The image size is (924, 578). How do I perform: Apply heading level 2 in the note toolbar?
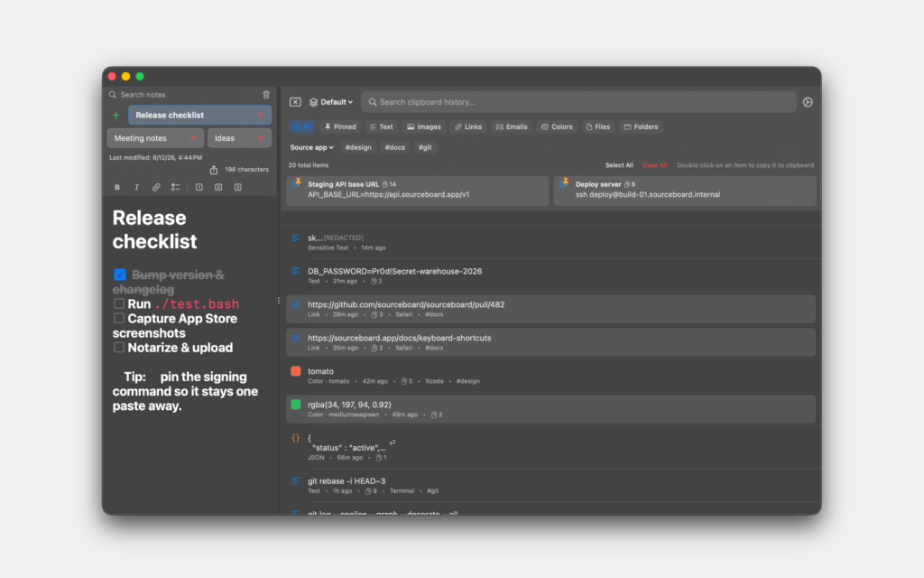pyautogui.click(x=218, y=187)
